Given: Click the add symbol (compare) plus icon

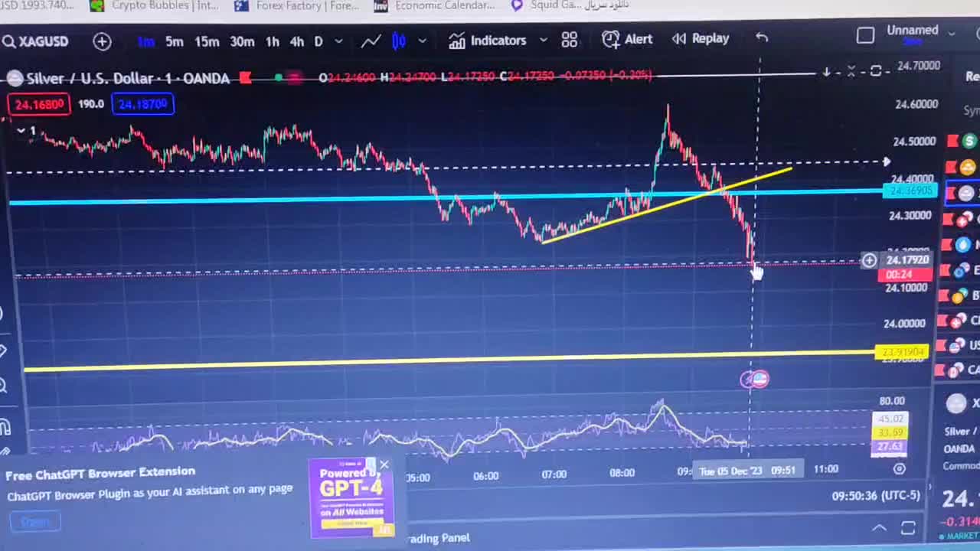Looking at the screenshot, I should [x=102, y=41].
